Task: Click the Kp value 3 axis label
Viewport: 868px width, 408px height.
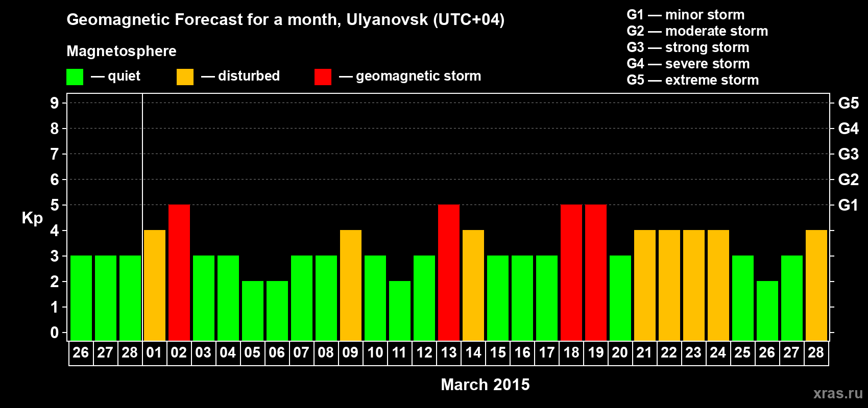Action: pyautogui.click(x=55, y=256)
